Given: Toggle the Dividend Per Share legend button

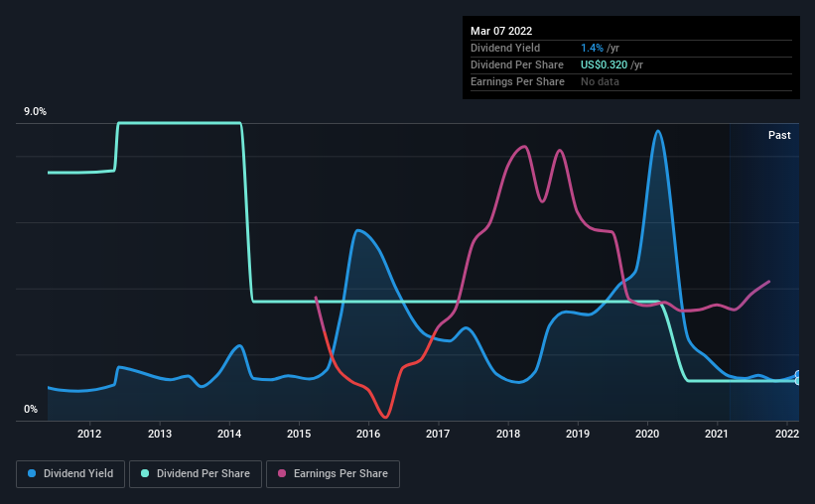Looking at the screenshot, I should (196, 474).
